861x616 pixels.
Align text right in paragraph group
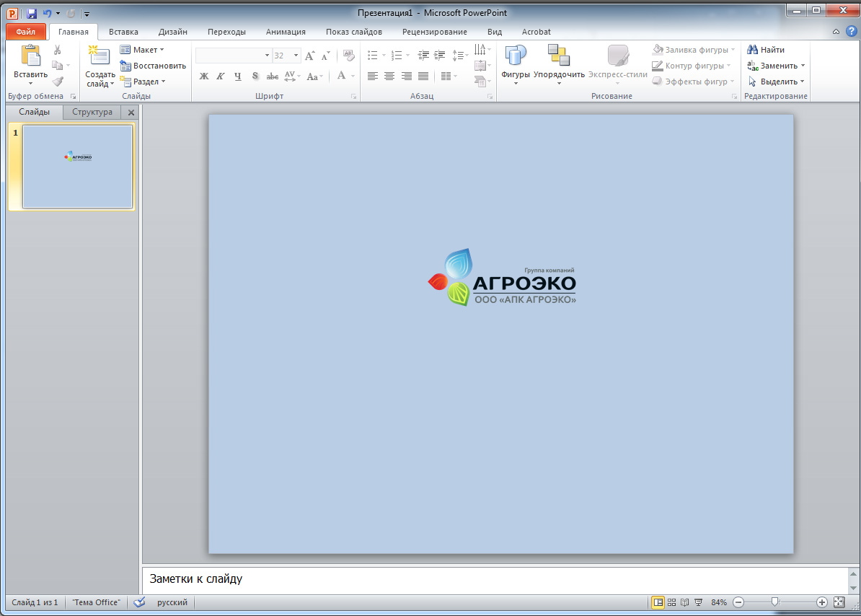tap(406, 76)
